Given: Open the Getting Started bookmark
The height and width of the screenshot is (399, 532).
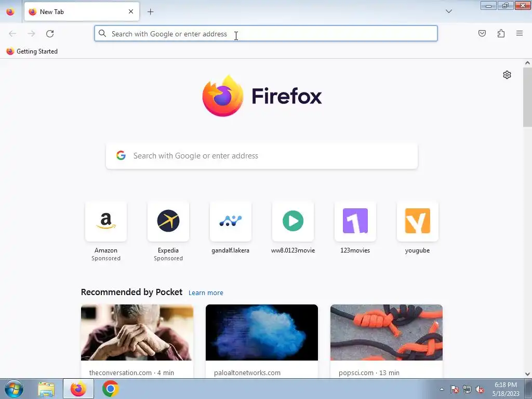Looking at the screenshot, I should (32, 51).
